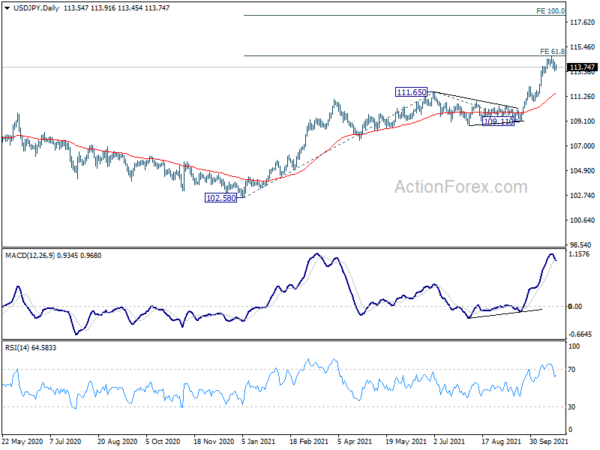
Task: Select the 102.580 price label
Action: [221, 198]
